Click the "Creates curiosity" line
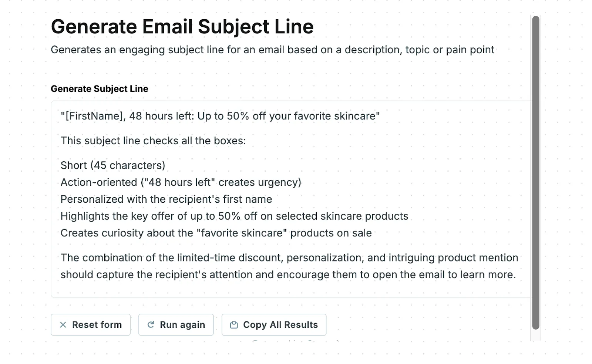 (x=216, y=233)
